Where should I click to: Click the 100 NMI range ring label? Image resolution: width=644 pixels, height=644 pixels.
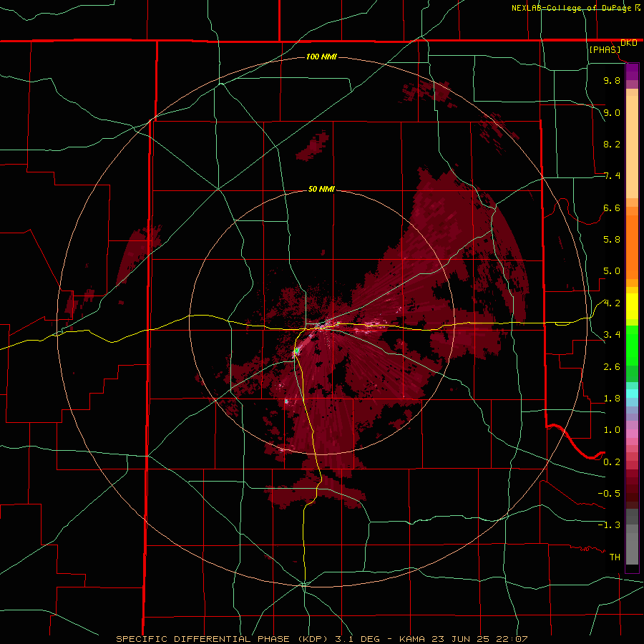(x=321, y=57)
